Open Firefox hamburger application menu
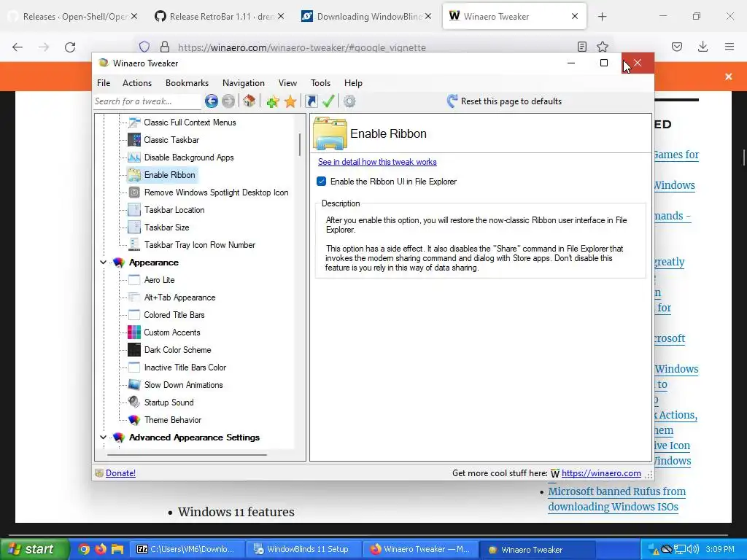Screen dimensions: 747x560 point(729,47)
